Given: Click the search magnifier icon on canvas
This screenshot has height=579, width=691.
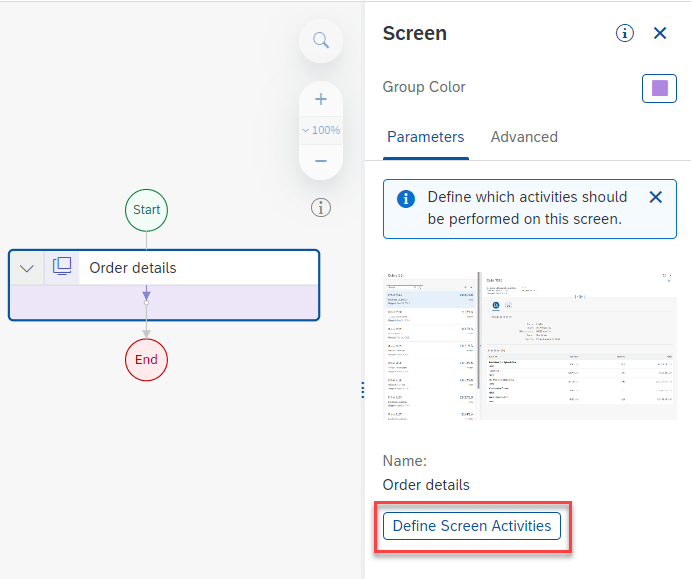Looking at the screenshot, I should (x=321, y=40).
